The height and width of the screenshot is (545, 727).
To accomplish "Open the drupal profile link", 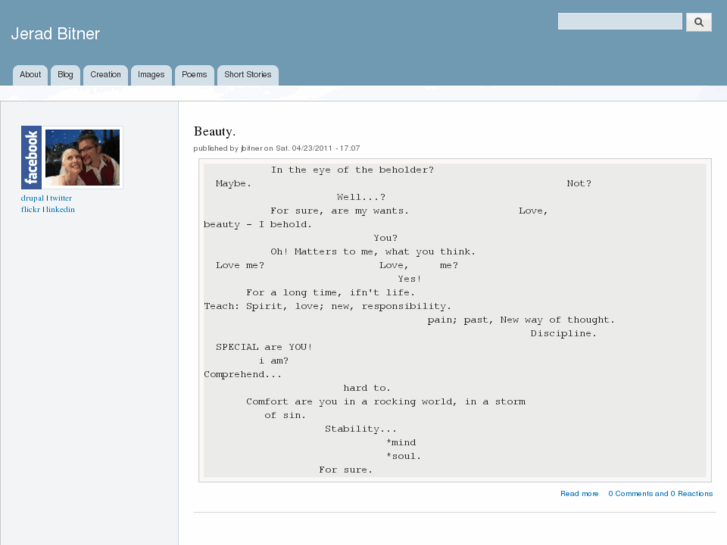I will point(32,198).
